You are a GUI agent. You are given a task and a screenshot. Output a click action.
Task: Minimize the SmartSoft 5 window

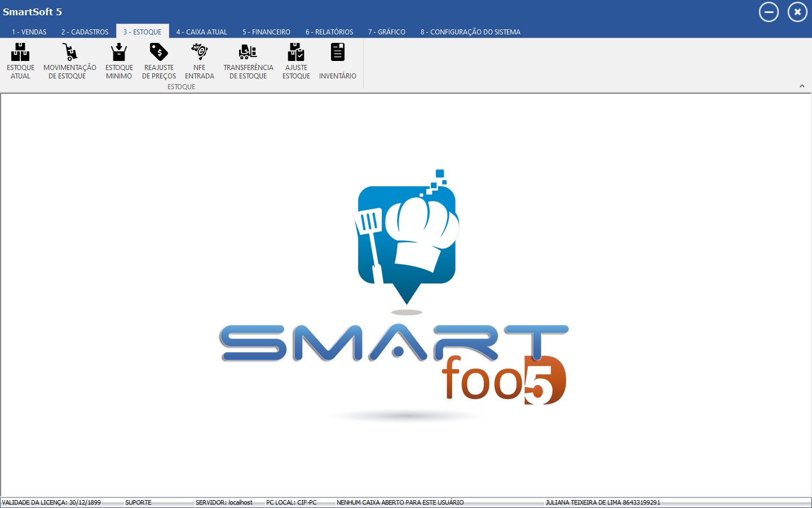click(768, 12)
